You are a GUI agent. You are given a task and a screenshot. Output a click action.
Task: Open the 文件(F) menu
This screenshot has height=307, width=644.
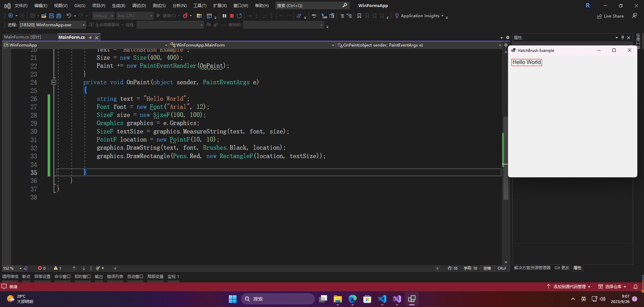pyautogui.click(x=21, y=6)
